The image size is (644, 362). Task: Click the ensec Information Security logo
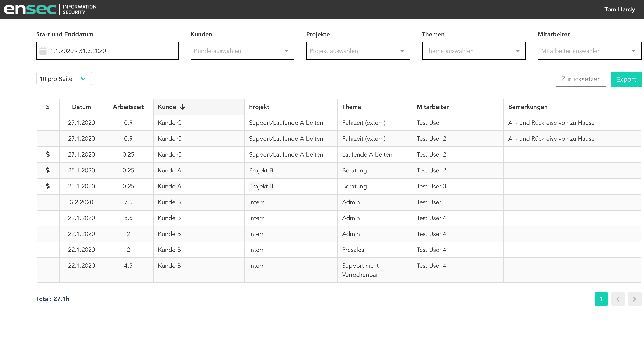pos(50,9)
